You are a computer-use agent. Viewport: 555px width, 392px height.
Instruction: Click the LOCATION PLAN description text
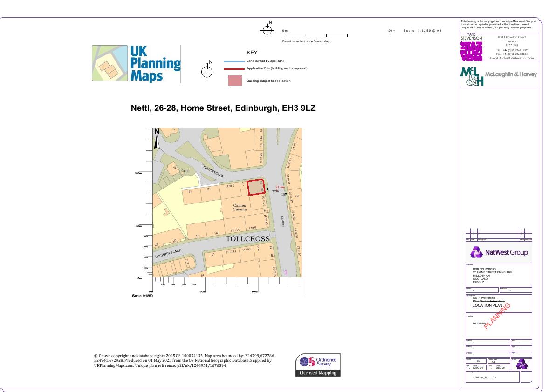487,305
